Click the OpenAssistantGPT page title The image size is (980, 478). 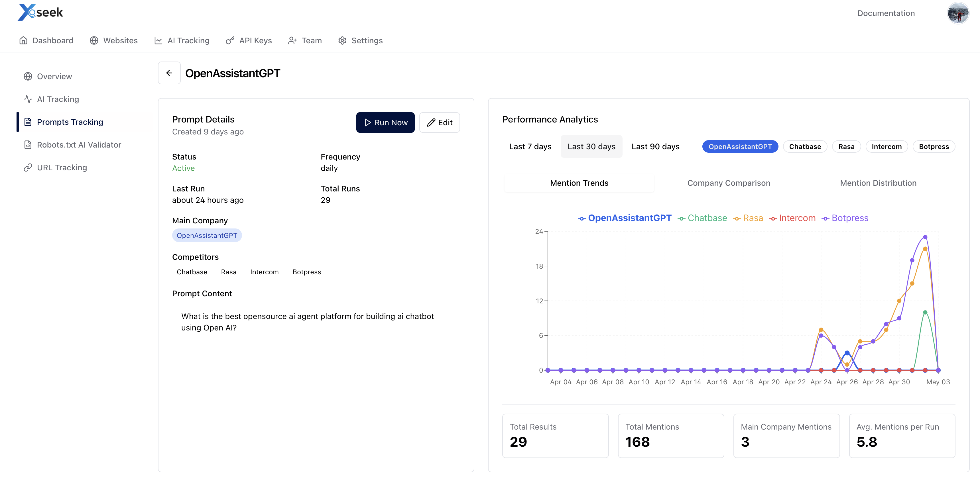click(x=232, y=73)
